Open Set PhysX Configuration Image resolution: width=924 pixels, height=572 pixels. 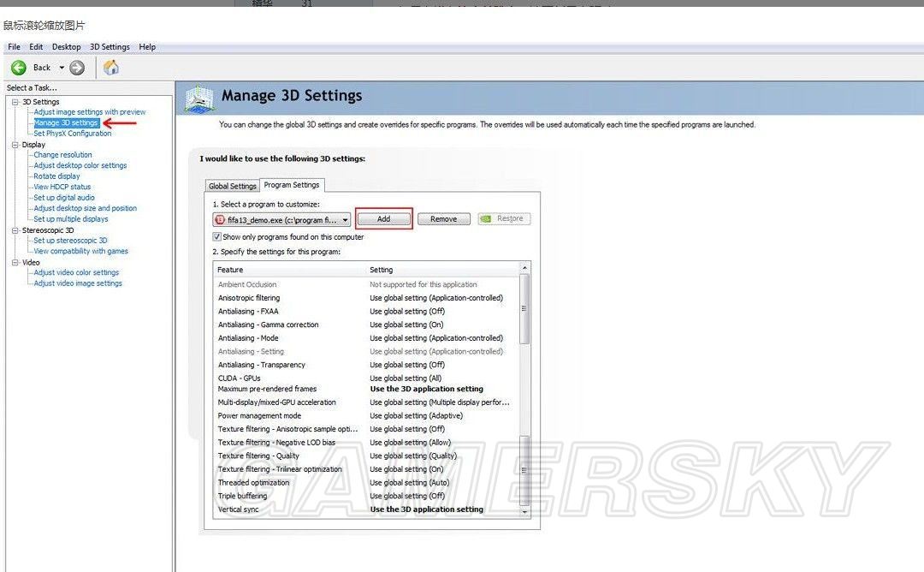point(73,134)
